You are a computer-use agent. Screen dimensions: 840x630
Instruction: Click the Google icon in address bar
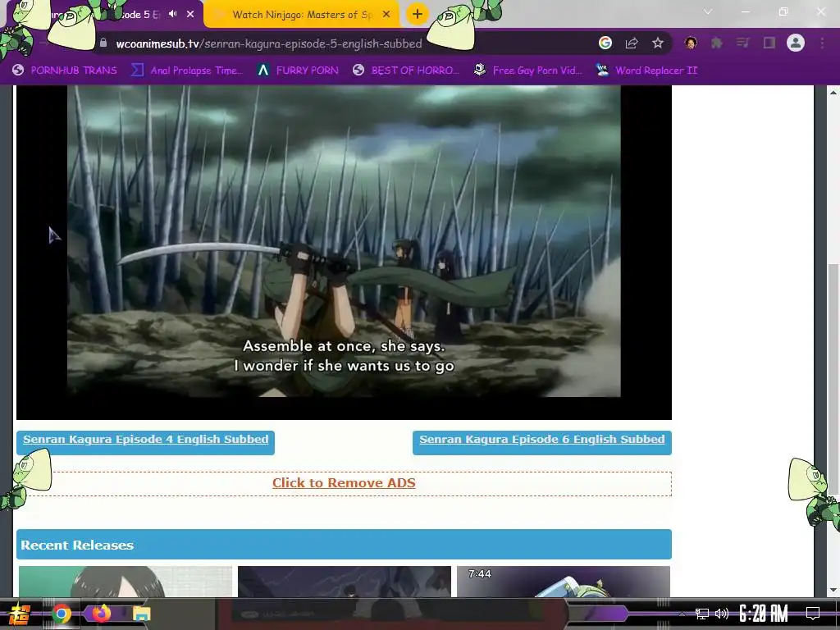point(605,43)
